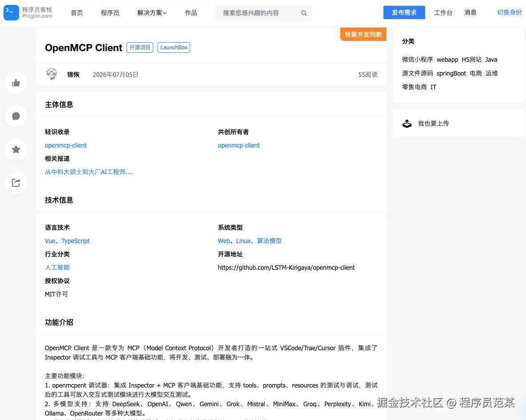The width and height of the screenshot is (526, 420).
Task: Select the 电商 category
Action: (476, 73)
